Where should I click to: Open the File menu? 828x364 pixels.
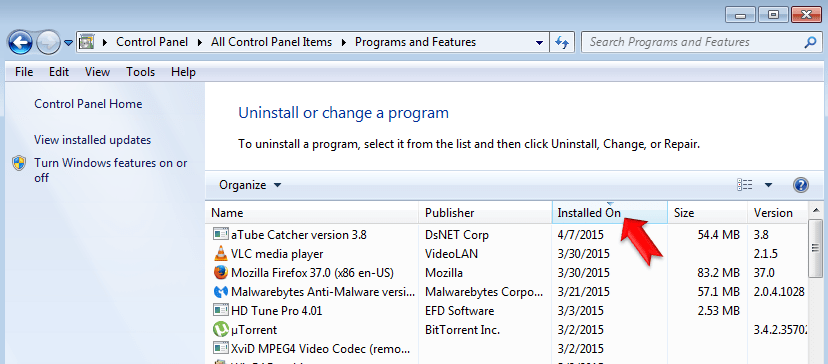pos(24,72)
